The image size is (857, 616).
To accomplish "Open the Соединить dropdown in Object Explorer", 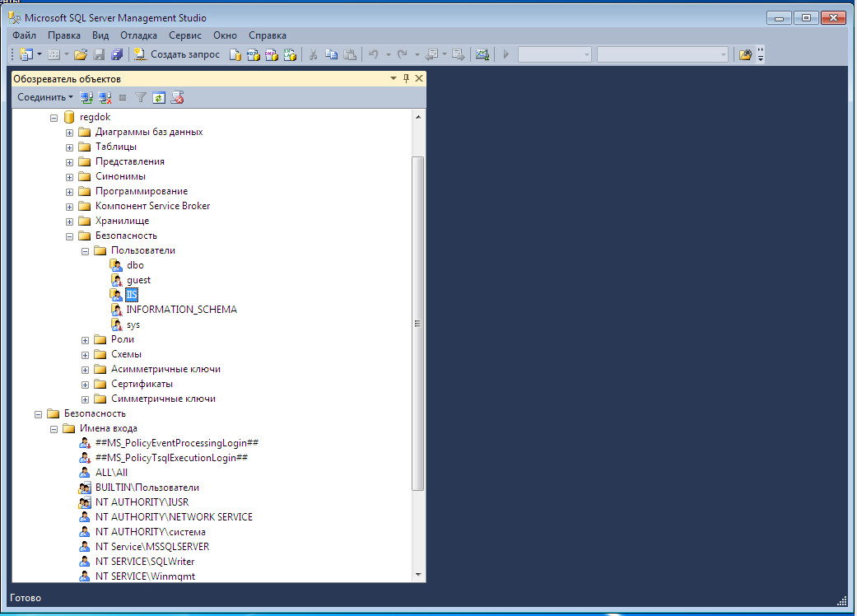I will (44, 97).
